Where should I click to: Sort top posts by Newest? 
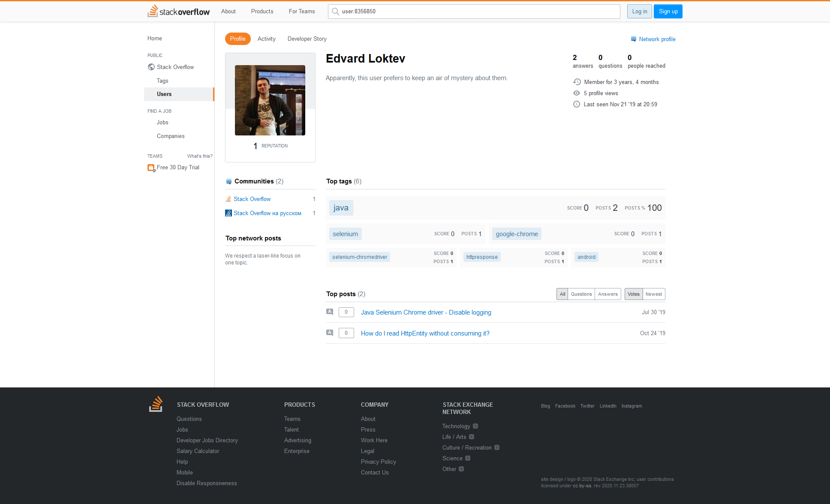[x=653, y=294]
